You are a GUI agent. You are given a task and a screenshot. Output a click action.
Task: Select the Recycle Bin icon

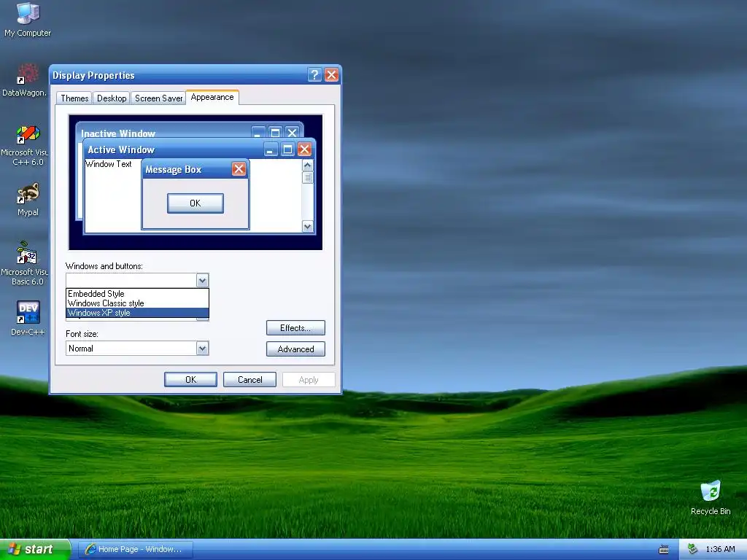pos(711,497)
